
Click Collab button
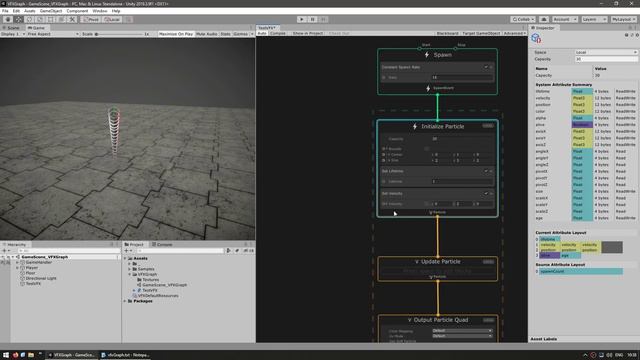(x=523, y=19)
